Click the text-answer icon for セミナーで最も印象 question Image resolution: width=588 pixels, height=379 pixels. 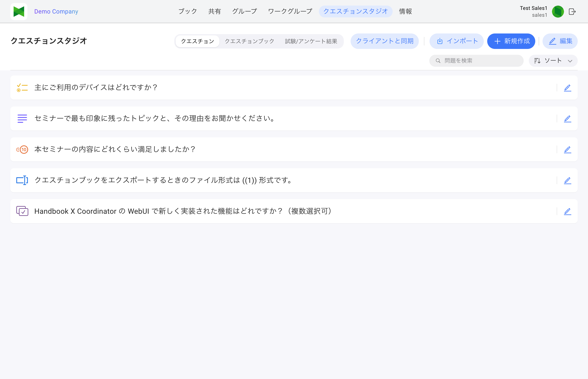click(22, 119)
